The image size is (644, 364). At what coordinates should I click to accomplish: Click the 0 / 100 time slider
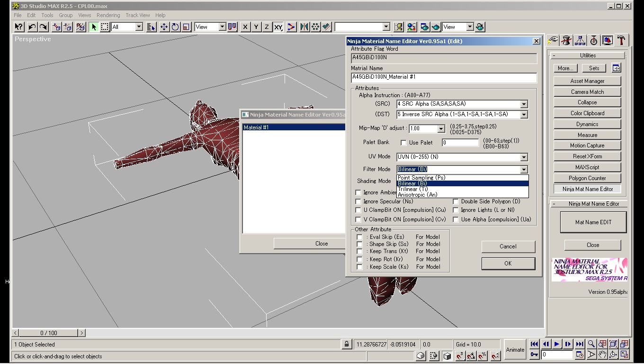pyautogui.click(x=48, y=333)
